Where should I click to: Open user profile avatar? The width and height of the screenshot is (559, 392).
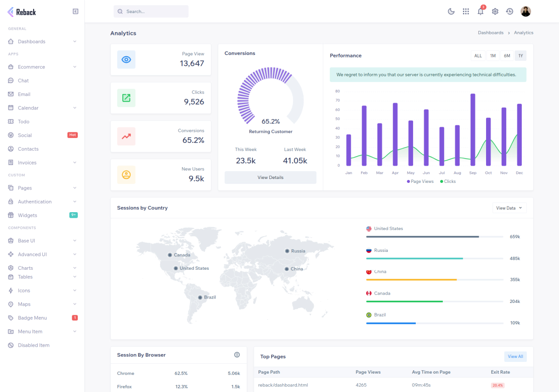(x=526, y=11)
